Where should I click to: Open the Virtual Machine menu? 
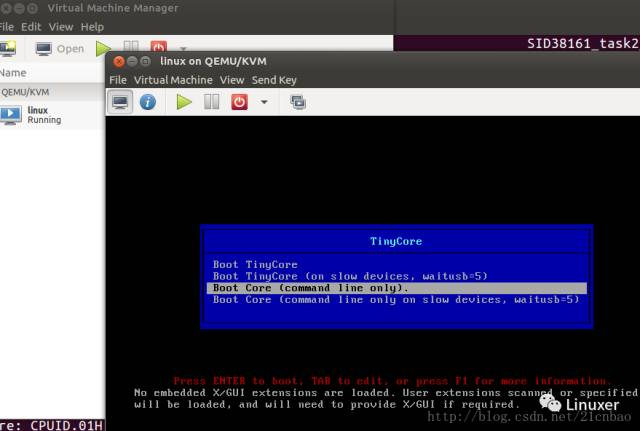pos(173,80)
